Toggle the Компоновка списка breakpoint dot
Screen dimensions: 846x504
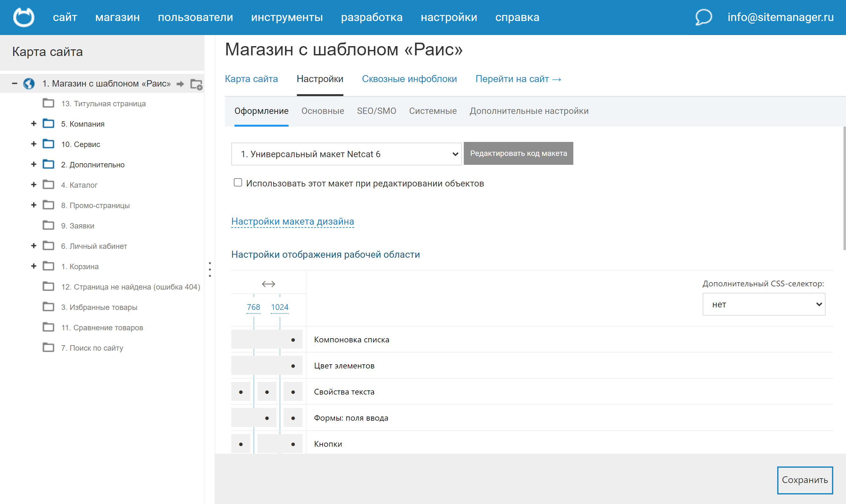click(293, 340)
